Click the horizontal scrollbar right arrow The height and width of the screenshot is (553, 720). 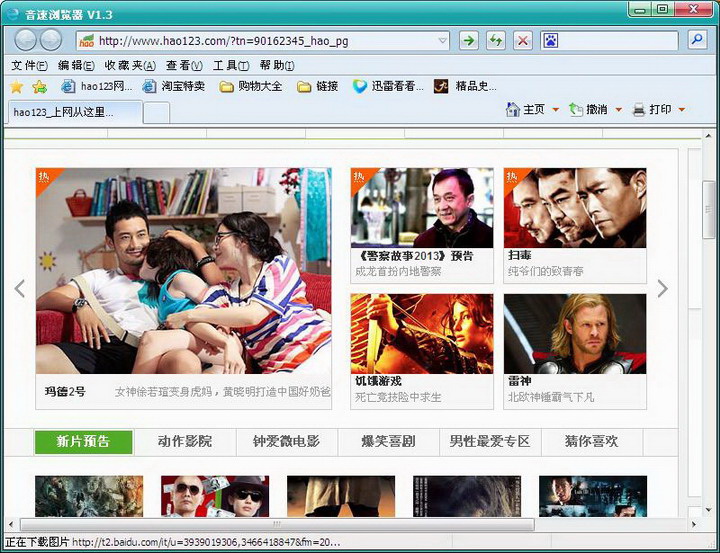click(x=694, y=524)
